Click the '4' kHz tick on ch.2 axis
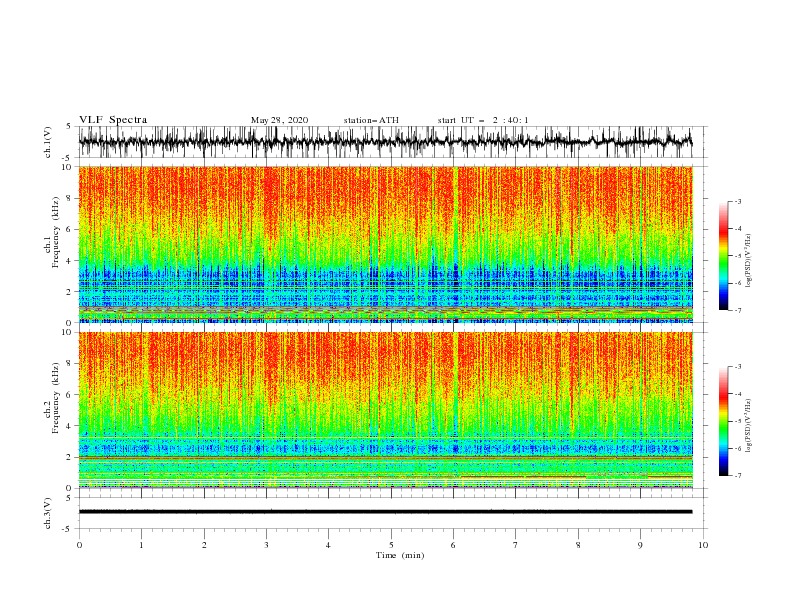This screenshot has width=792, height=612. (x=70, y=426)
